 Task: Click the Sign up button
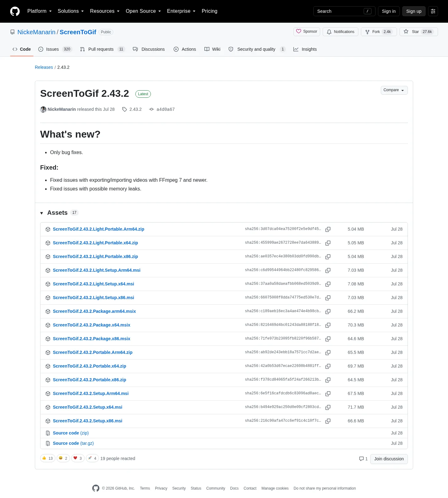(x=414, y=11)
